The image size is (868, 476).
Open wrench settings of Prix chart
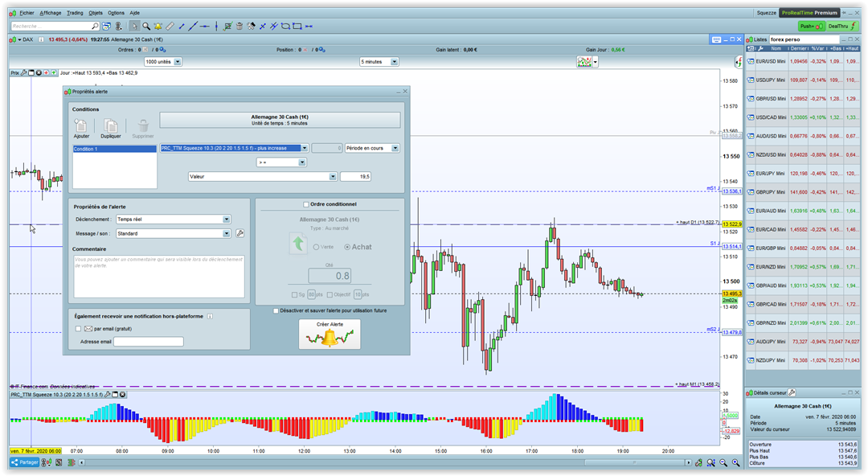point(24,72)
